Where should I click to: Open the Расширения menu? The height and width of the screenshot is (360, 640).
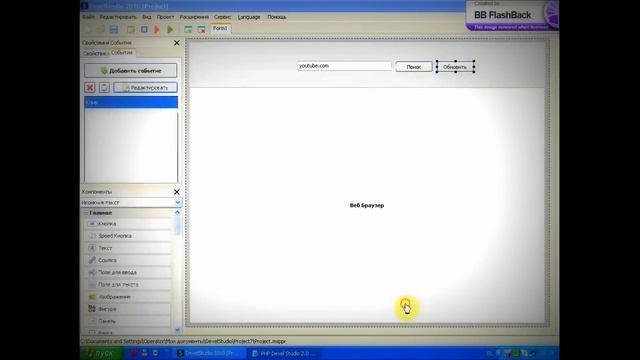pos(194,17)
